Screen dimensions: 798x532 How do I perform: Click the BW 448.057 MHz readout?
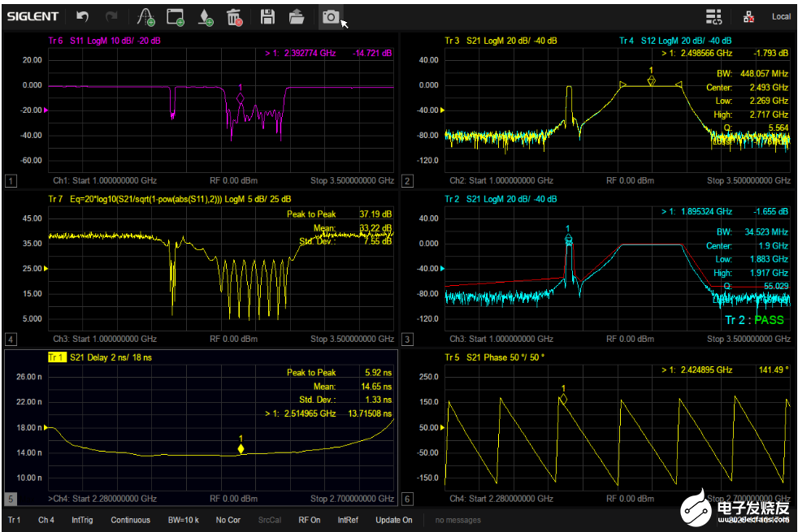752,73
